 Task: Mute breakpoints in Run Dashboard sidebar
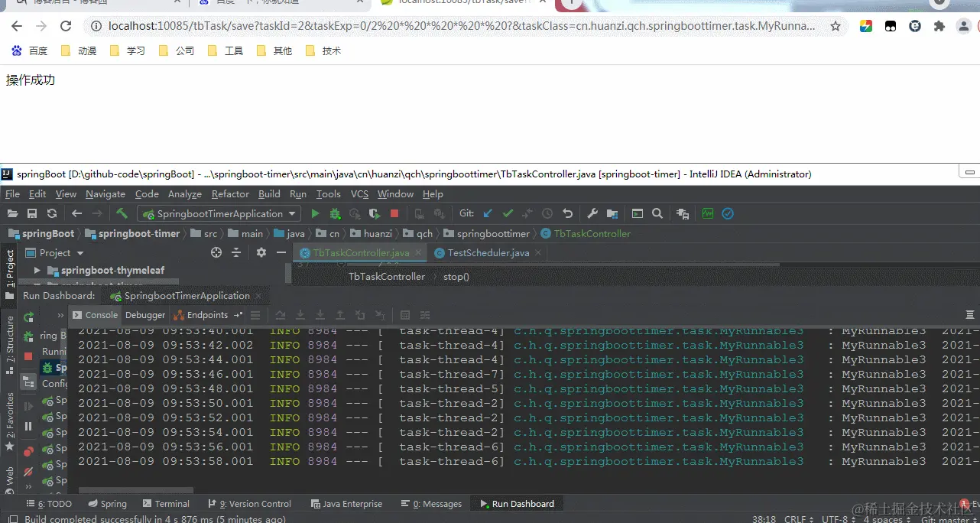pos(28,472)
